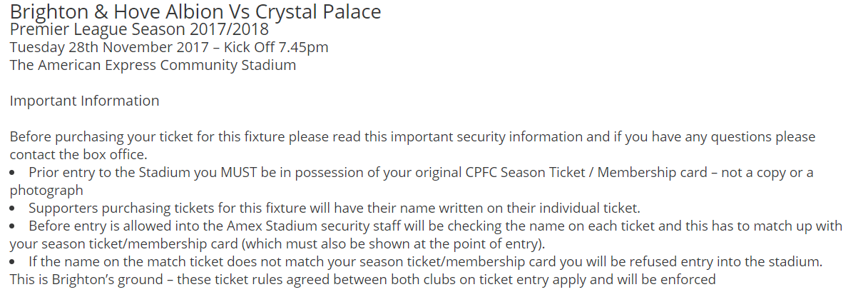The width and height of the screenshot is (868, 302).
Task: Click the bullet marker before 'Supporters purchasing tickets'
Action: (x=13, y=209)
